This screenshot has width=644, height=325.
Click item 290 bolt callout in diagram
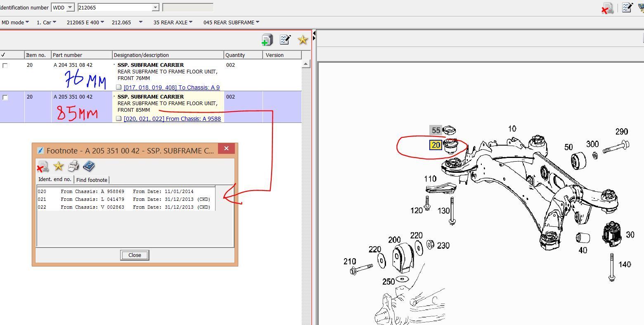coord(621,132)
